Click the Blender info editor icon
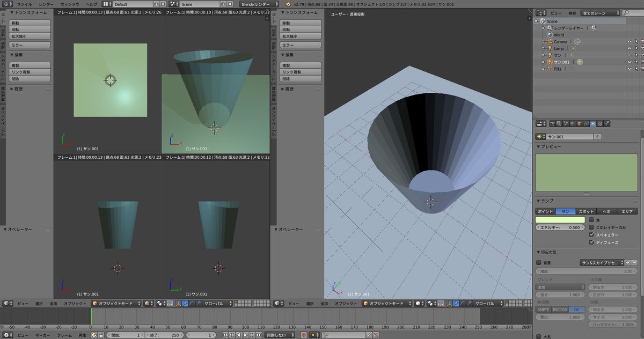The image size is (644, 339). click(x=7, y=4)
